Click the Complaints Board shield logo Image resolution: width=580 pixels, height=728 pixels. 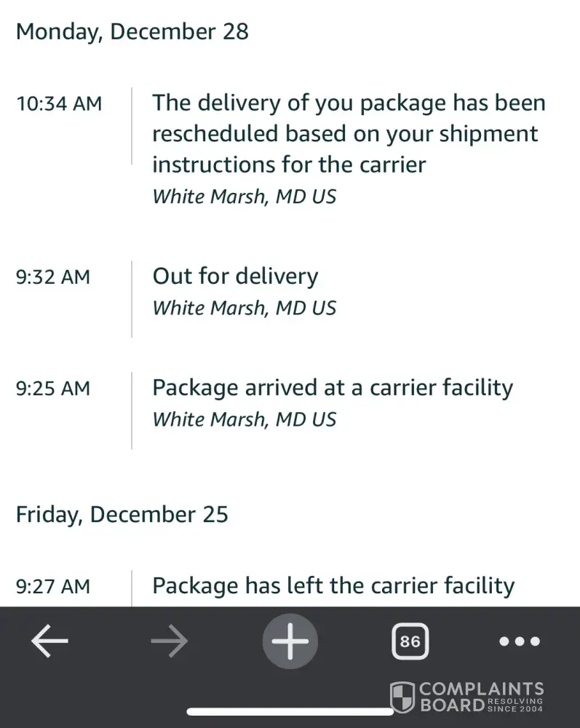(x=402, y=697)
